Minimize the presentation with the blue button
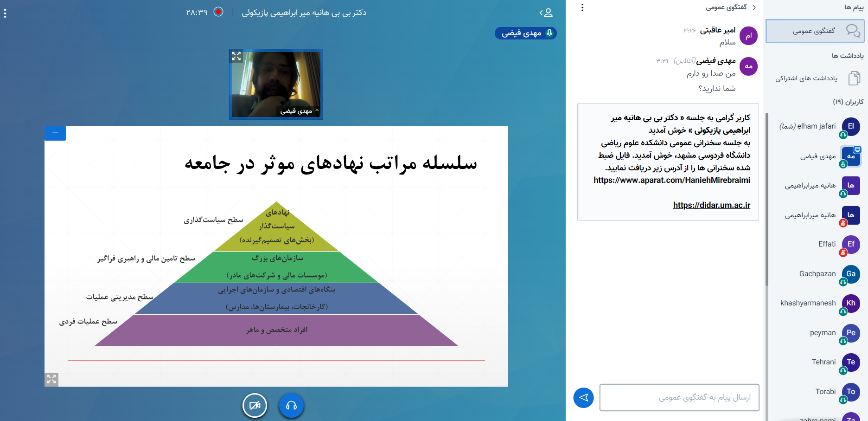868x421 pixels. tap(55, 133)
